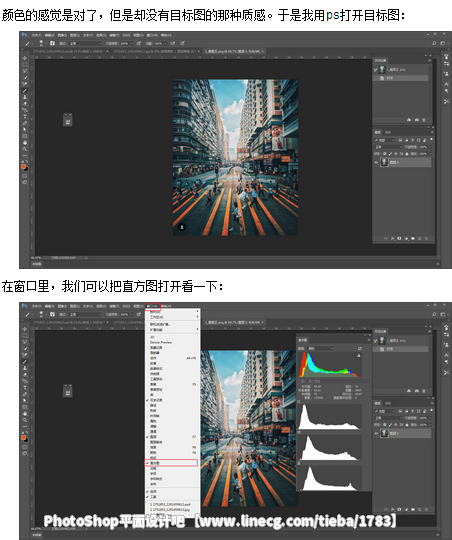Select the highlighted Brush tool in upper toolbar

(25, 91)
